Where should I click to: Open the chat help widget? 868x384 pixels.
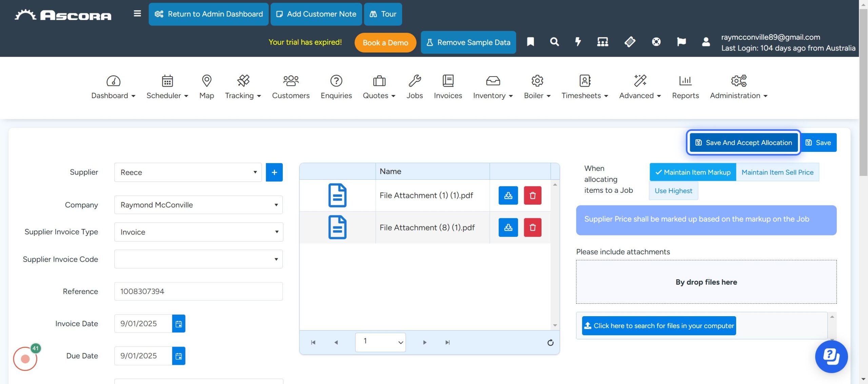831,357
